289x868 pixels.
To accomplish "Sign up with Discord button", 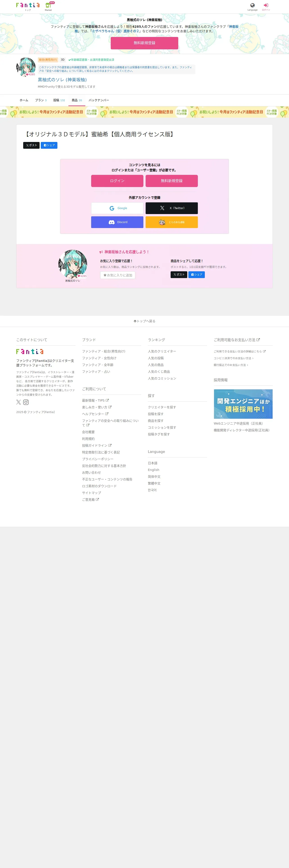I will [117, 222].
